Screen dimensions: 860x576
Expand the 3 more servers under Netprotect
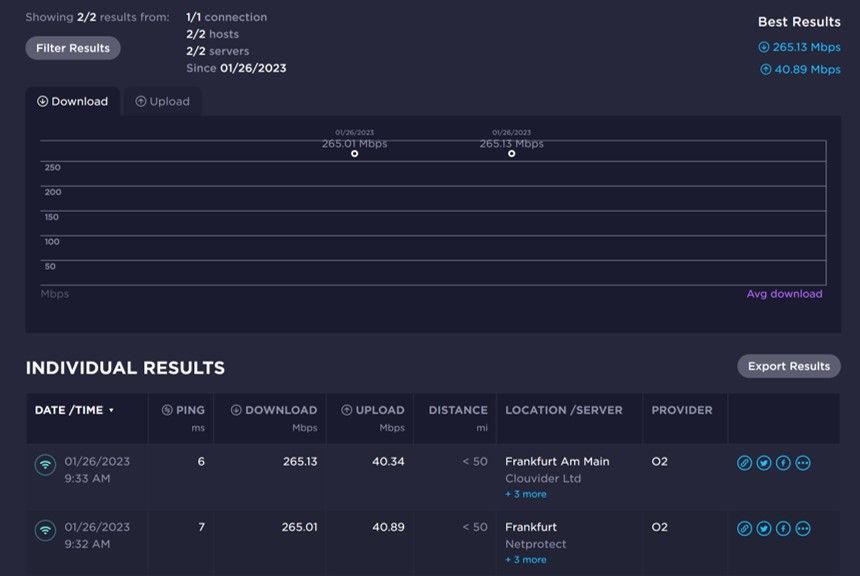point(527,560)
